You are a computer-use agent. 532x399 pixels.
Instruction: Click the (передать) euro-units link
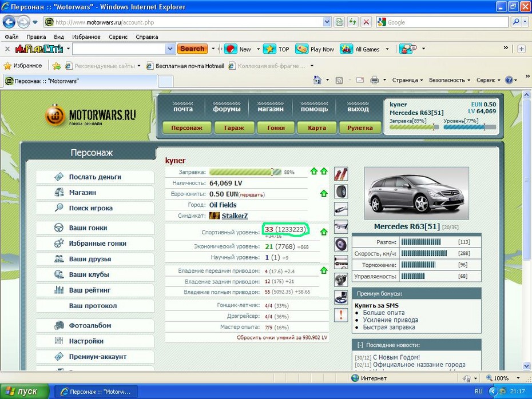(251, 194)
